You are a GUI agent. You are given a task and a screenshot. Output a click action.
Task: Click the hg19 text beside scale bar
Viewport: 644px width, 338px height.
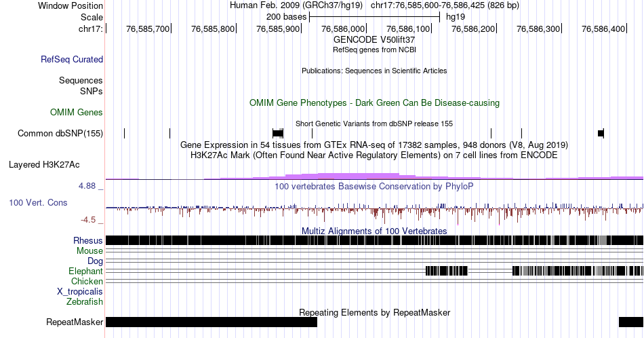point(456,17)
